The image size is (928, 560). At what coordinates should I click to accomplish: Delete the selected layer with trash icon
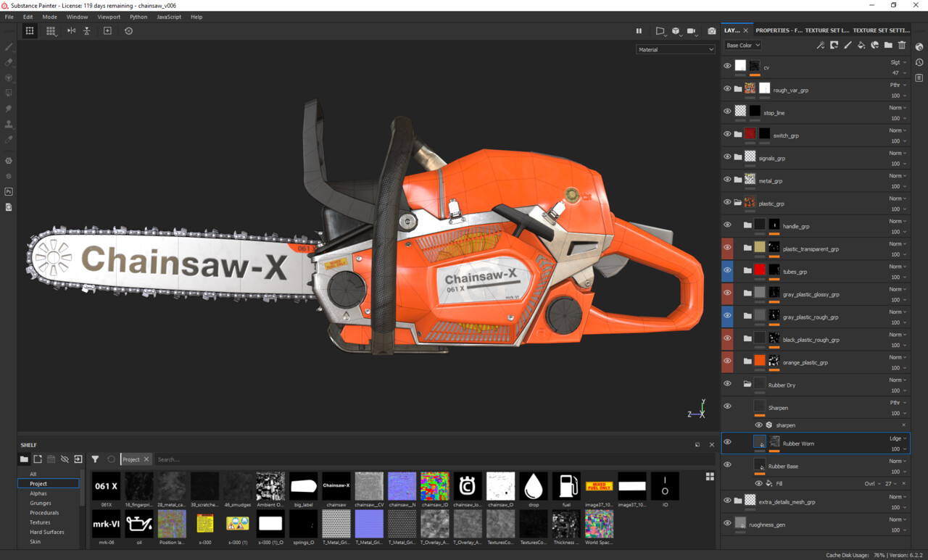902,45
